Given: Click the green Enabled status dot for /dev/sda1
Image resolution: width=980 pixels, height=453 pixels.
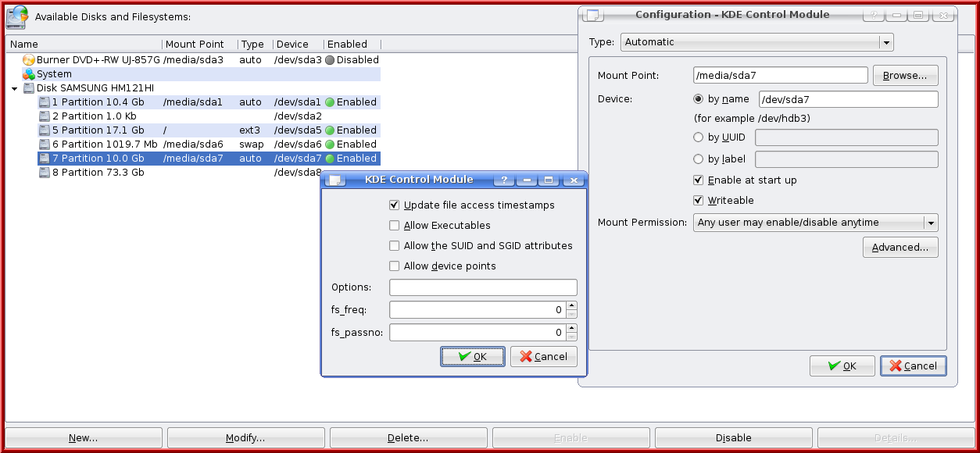Looking at the screenshot, I should (330, 102).
